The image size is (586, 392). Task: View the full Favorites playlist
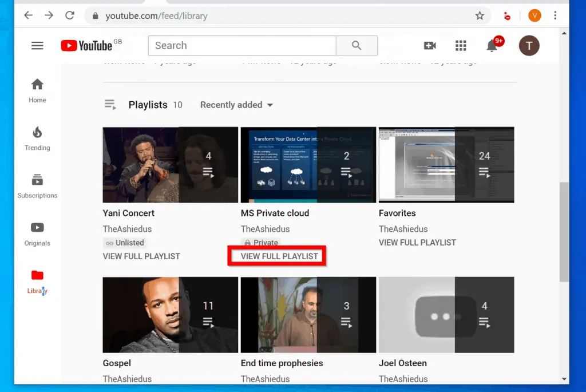417,242
